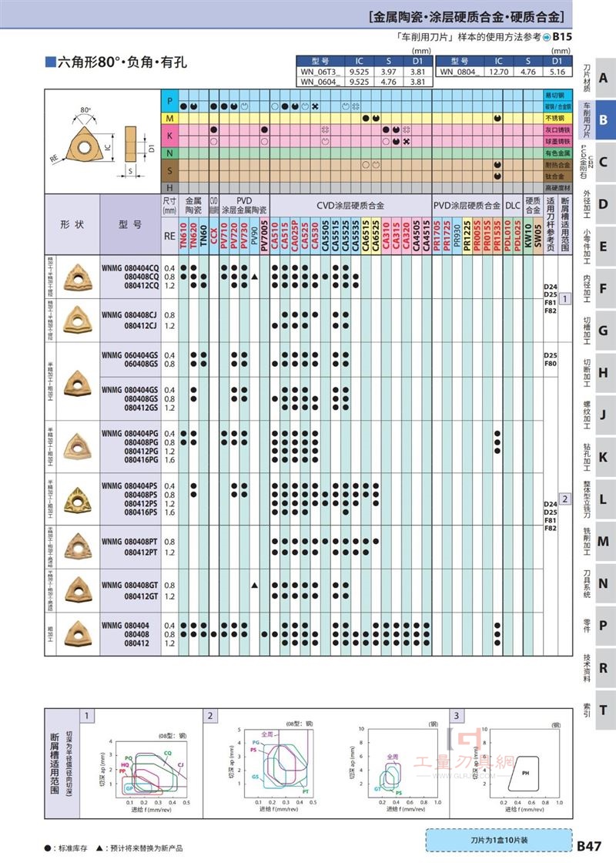The width and height of the screenshot is (616, 863).
Task: Click model number 080412PT
Action: coord(141,552)
